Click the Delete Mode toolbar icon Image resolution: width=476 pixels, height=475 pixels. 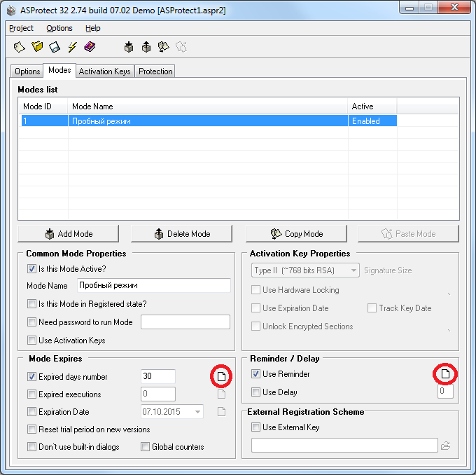click(146, 47)
